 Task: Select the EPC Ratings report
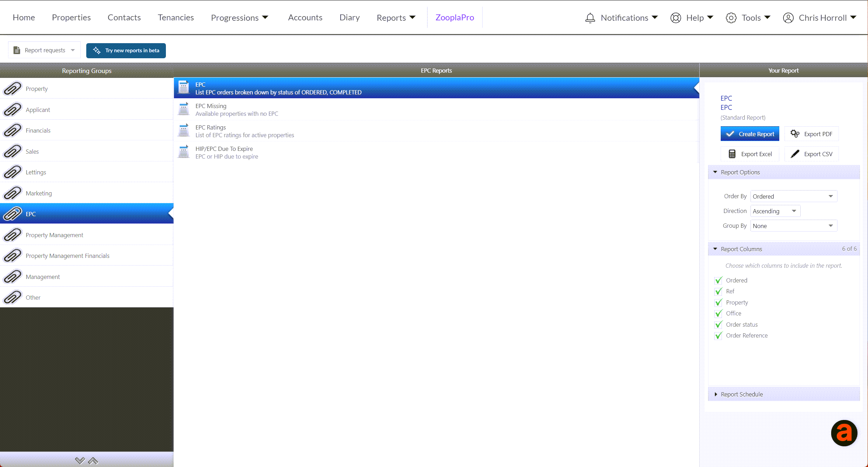pos(436,131)
